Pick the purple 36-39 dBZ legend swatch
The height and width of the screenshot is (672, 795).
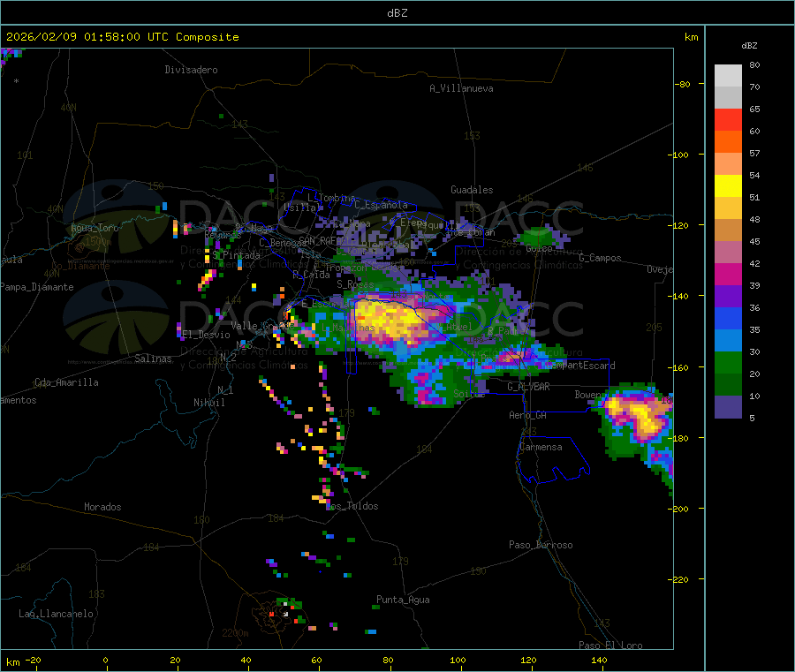[728, 297]
